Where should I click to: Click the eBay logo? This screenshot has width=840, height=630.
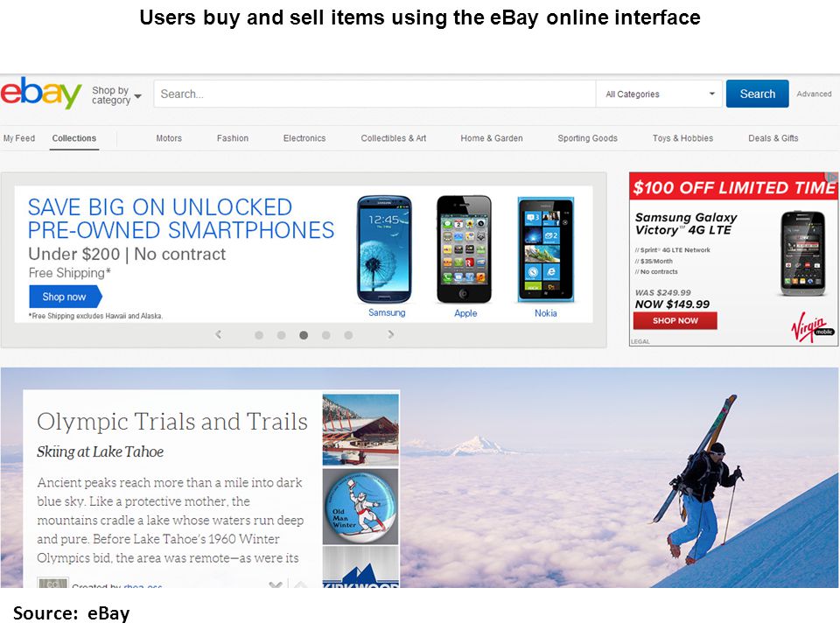tap(41, 93)
